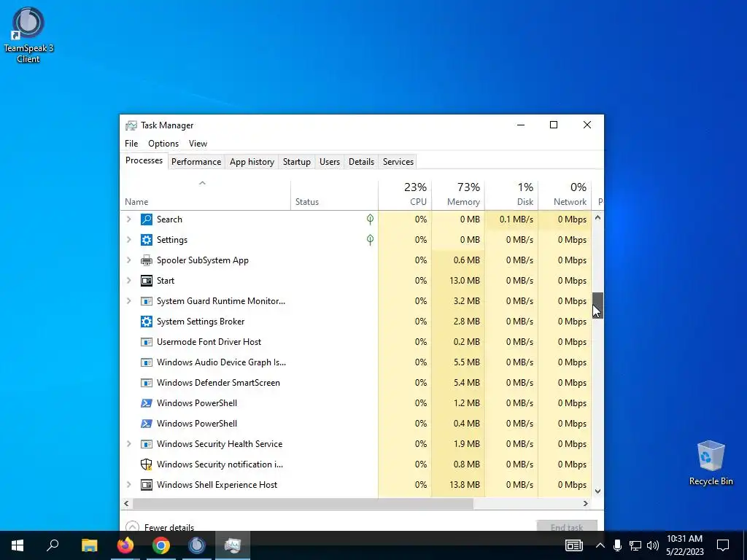
Task: Click the green leaf status icon for Search
Action: click(370, 219)
